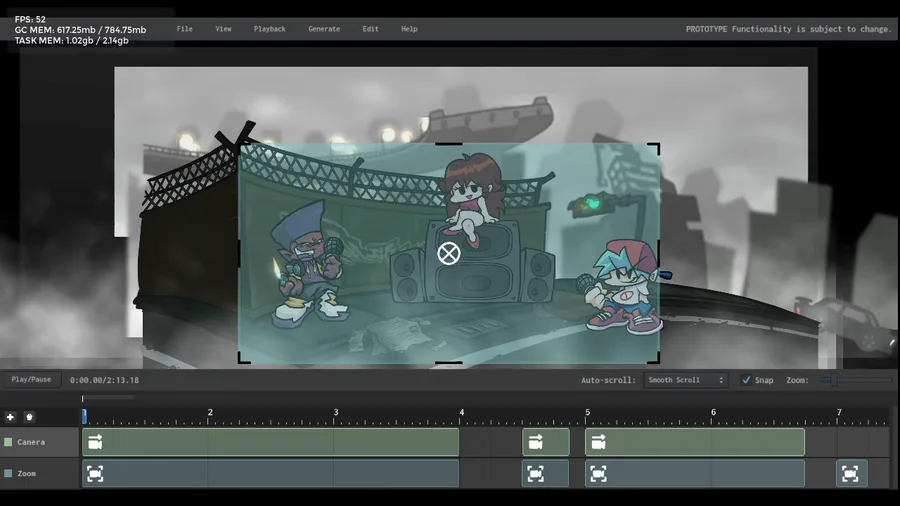Select the Camera track label
This screenshot has width=900, height=506.
point(31,442)
